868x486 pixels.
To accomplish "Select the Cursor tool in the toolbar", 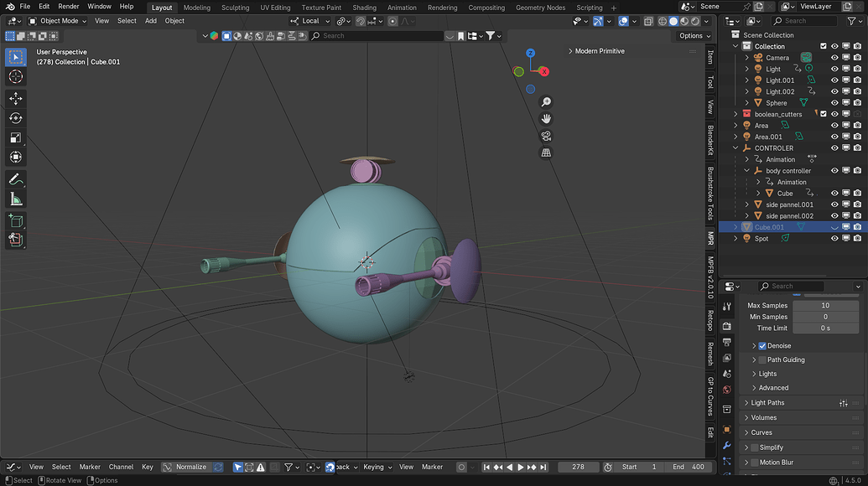I will pos(15,77).
